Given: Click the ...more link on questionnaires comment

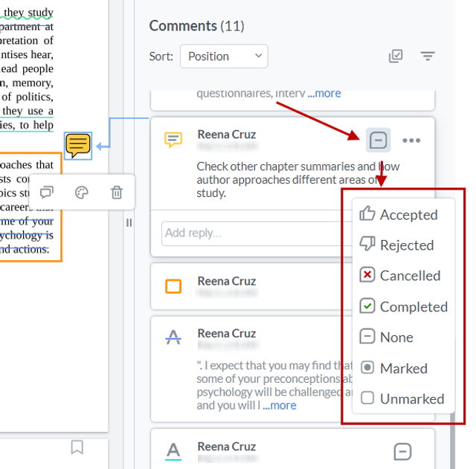Looking at the screenshot, I should click(324, 94).
